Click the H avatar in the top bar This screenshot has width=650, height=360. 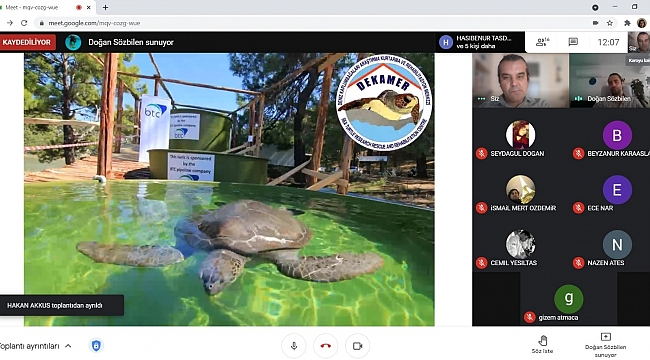(446, 42)
